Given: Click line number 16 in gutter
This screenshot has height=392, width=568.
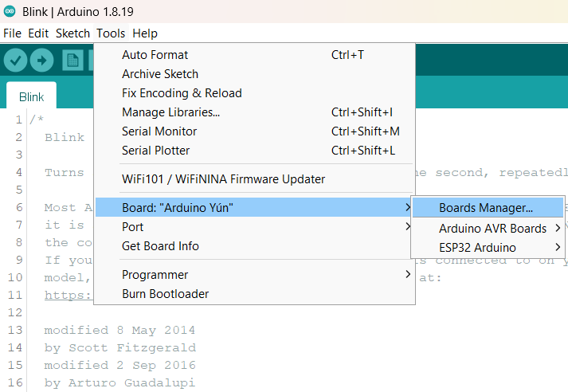Looking at the screenshot, I should coord(15,382).
